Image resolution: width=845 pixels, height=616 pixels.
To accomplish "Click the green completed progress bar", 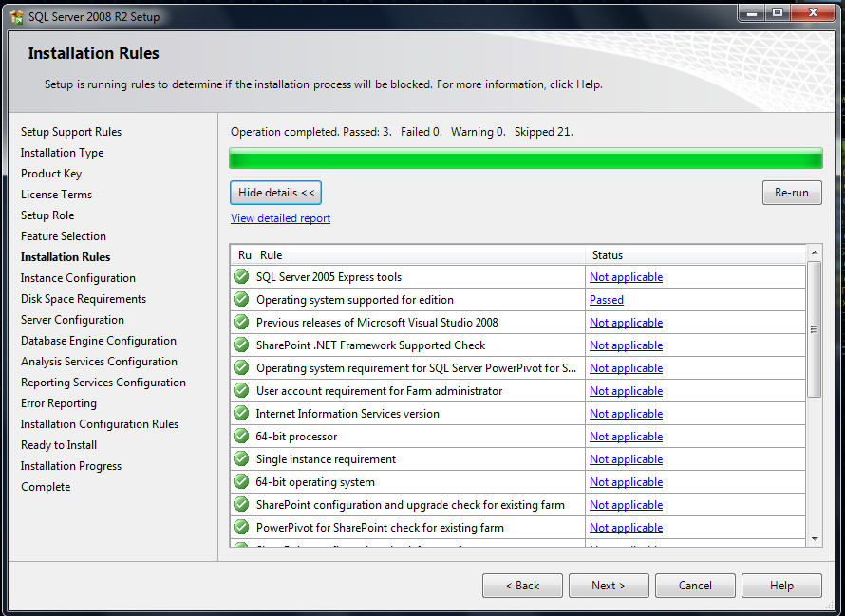I will pyautogui.click(x=526, y=159).
